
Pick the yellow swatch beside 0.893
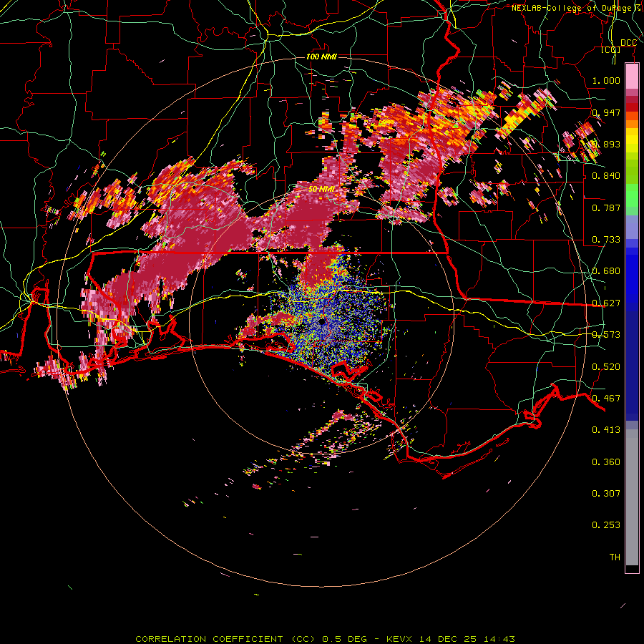632,144
